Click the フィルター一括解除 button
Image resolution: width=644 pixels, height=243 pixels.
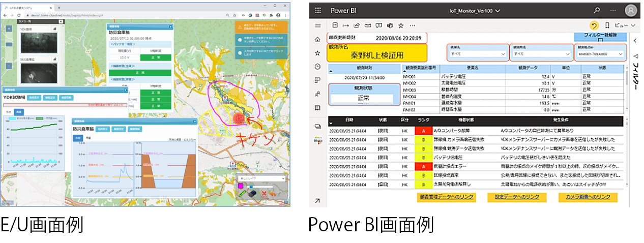click(x=599, y=37)
